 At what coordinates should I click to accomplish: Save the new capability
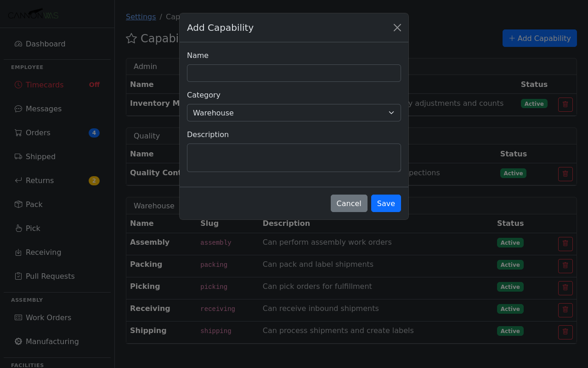(385, 203)
